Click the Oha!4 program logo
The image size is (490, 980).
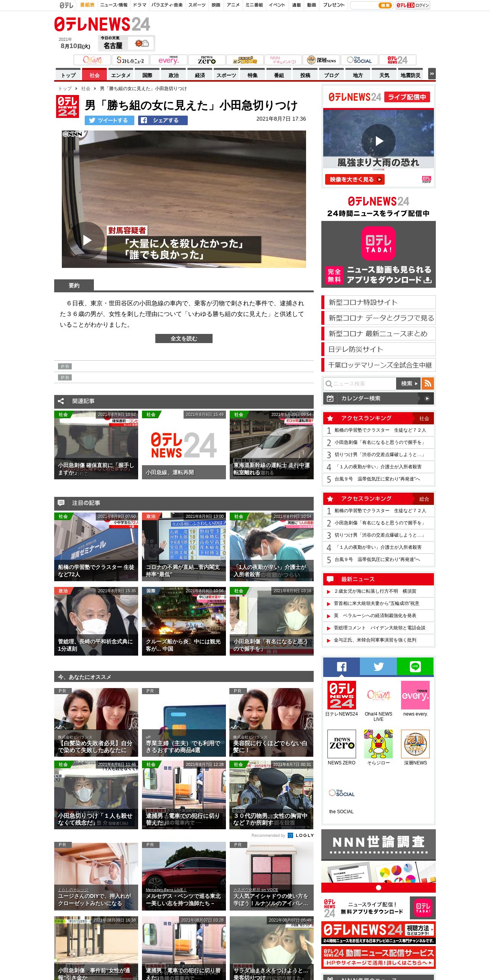pyautogui.click(x=92, y=60)
